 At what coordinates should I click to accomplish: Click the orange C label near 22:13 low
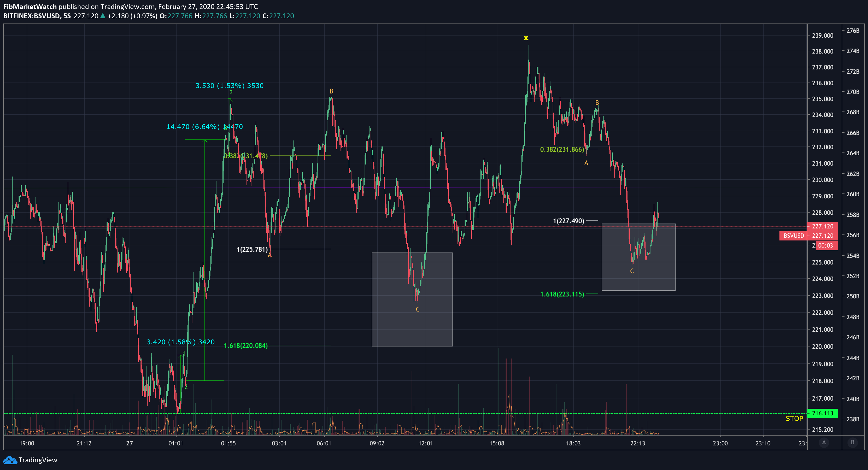coord(632,271)
